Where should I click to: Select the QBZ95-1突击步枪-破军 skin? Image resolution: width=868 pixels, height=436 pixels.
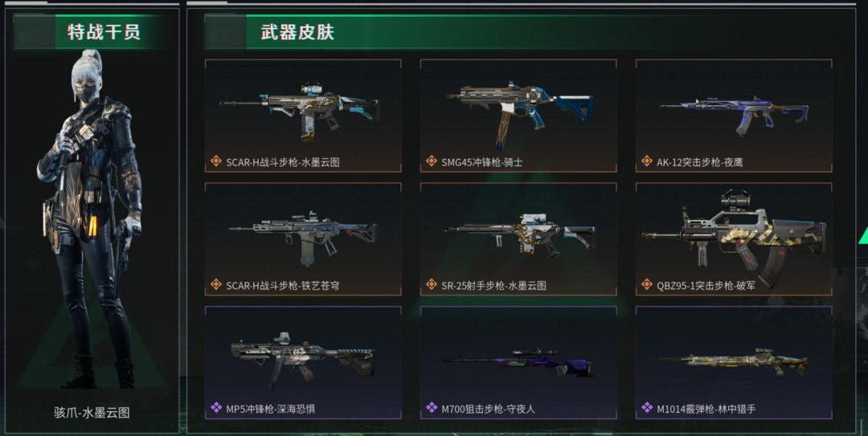tap(734, 239)
